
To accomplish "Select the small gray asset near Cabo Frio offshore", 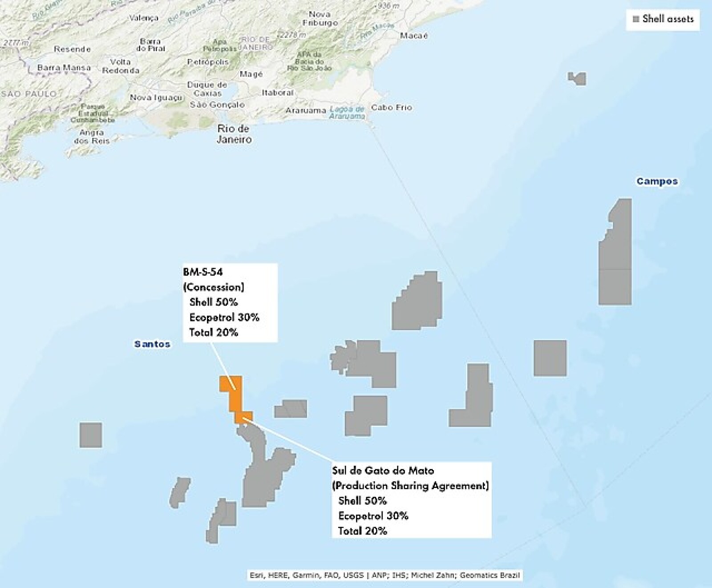I will 578,79.
